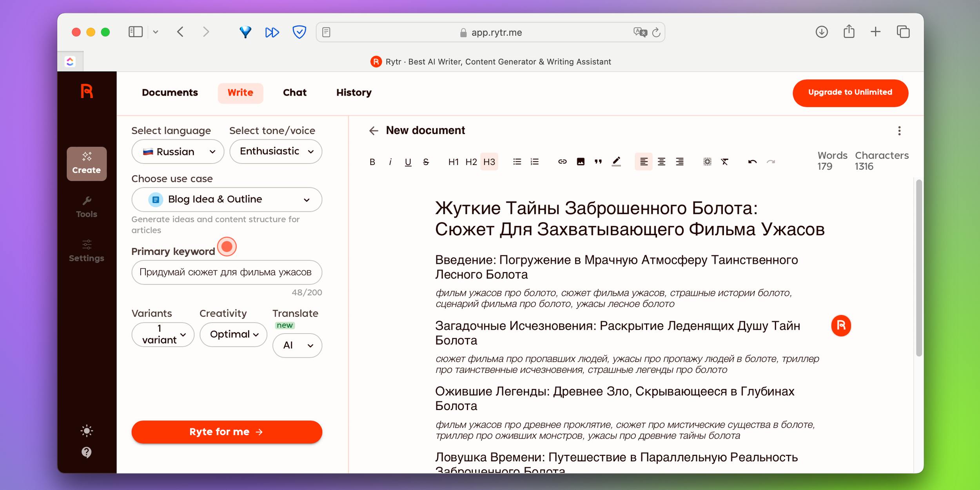Viewport: 980px width, 490px height.
Task: Open the Russian language dropdown
Action: point(178,152)
